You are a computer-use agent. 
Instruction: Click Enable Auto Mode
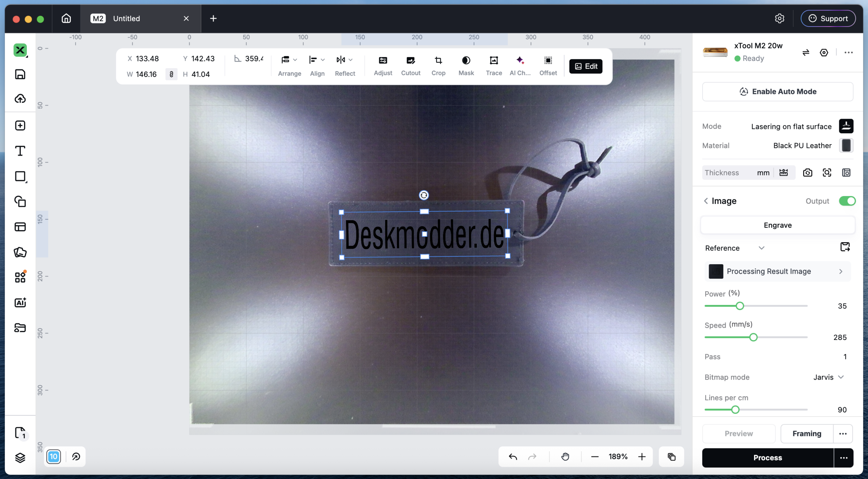[777, 92]
